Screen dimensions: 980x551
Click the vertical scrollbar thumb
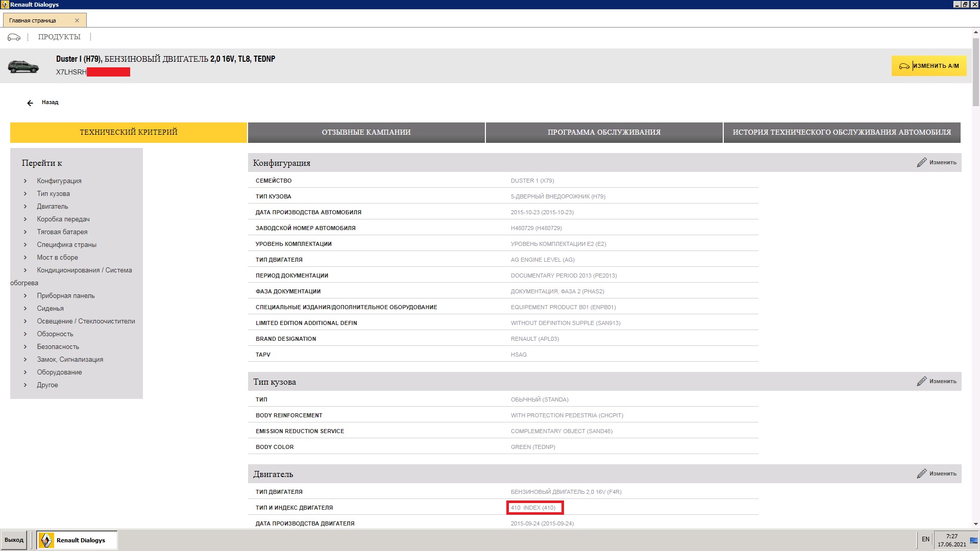click(x=976, y=71)
